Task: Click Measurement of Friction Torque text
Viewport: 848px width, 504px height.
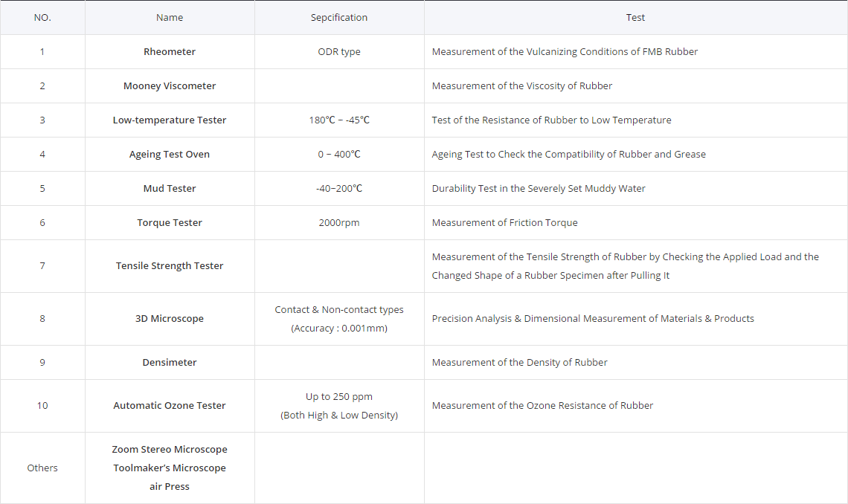Action: tap(504, 222)
